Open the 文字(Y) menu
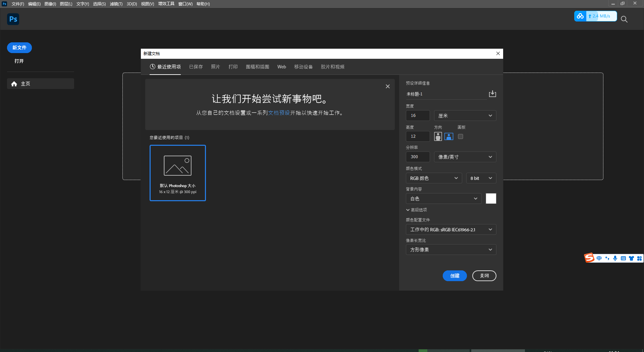Image resolution: width=644 pixels, height=352 pixels. click(83, 4)
